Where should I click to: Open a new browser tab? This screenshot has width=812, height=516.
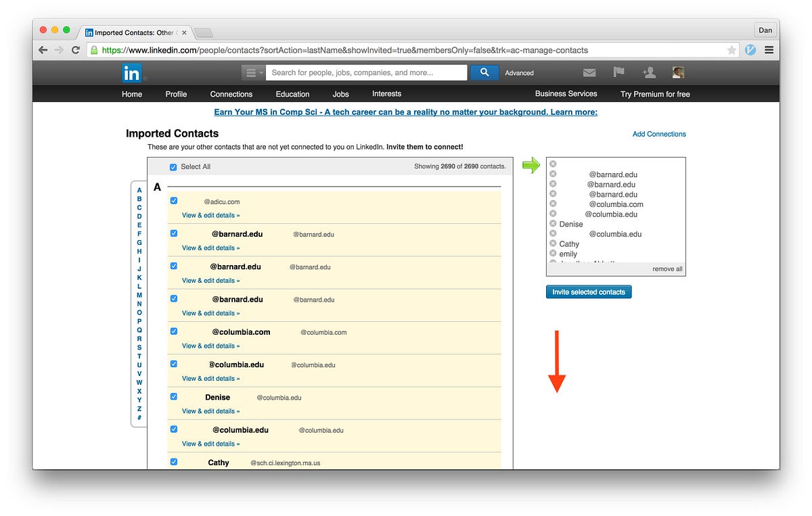[203, 32]
